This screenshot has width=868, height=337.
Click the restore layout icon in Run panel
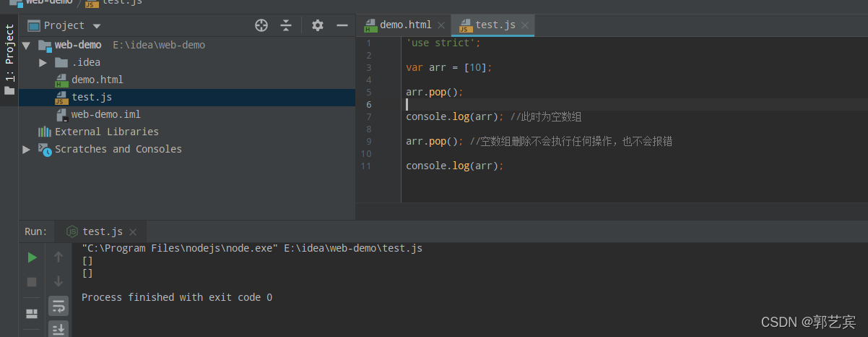[32, 314]
